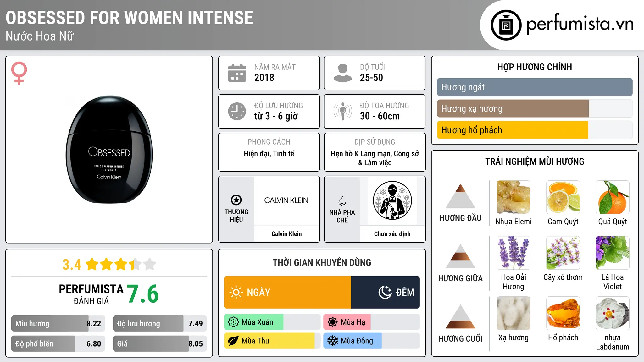Click the top notes pyramid icon
Image resolution: width=644 pixels, height=362 pixels.
pos(460,196)
